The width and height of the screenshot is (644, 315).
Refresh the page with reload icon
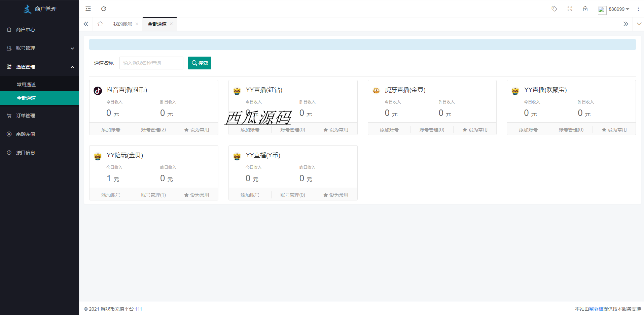pyautogui.click(x=104, y=9)
